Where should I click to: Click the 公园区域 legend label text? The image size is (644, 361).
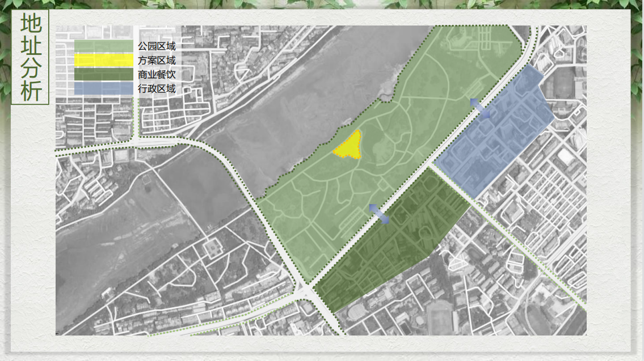pyautogui.click(x=157, y=46)
